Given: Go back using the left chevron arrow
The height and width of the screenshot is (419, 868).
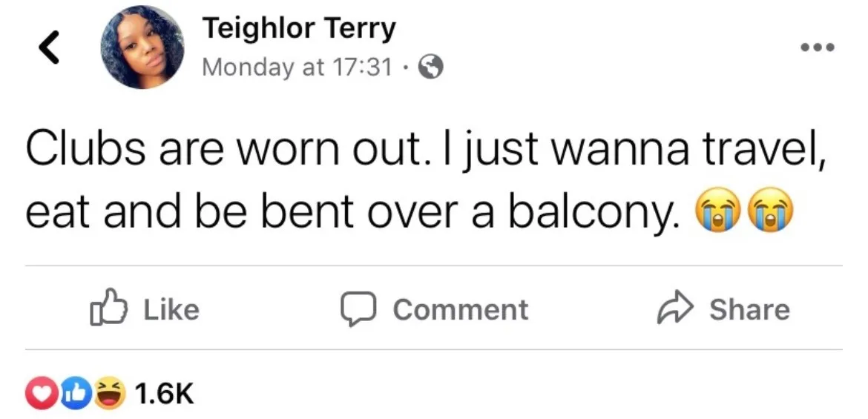Looking at the screenshot, I should click(49, 47).
